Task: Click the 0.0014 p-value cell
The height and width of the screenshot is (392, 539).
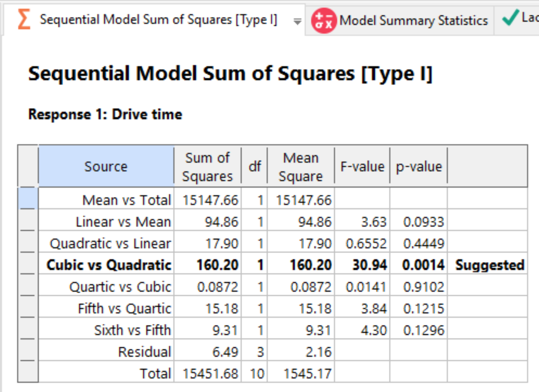Action: 423,265
